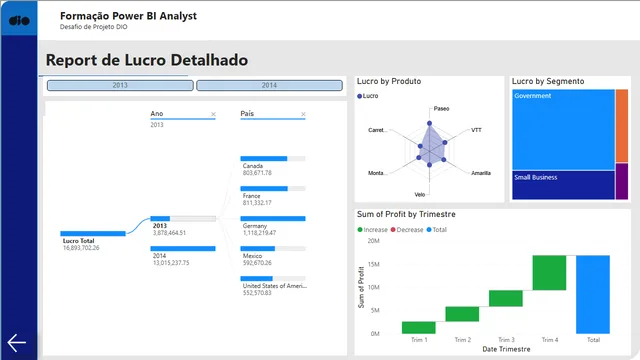Select the 2014 year slicer button
The height and width of the screenshot is (360, 640).
click(269, 85)
